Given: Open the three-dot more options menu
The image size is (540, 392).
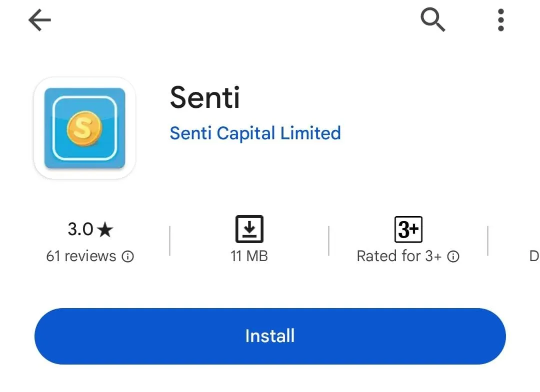Looking at the screenshot, I should point(500,20).
